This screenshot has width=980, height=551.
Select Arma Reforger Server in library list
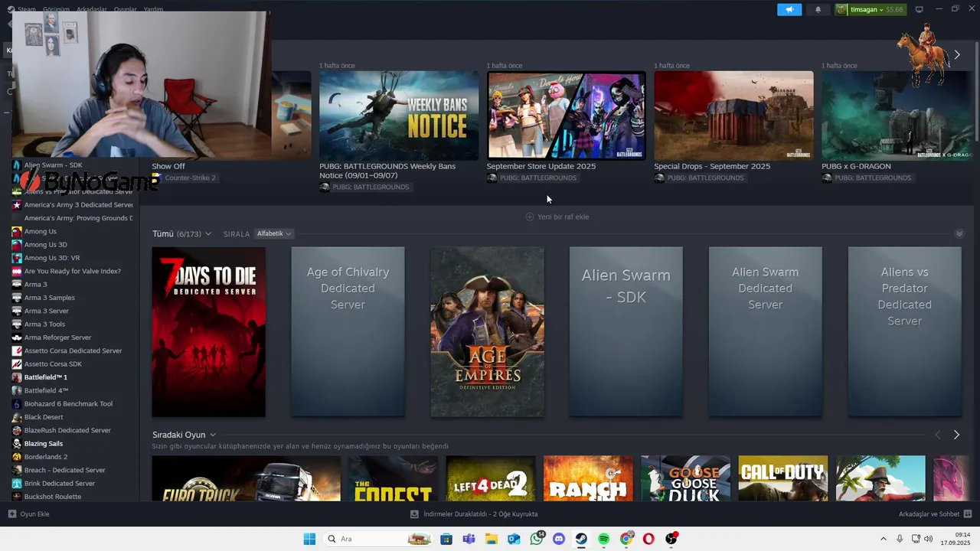pos(57,337)
